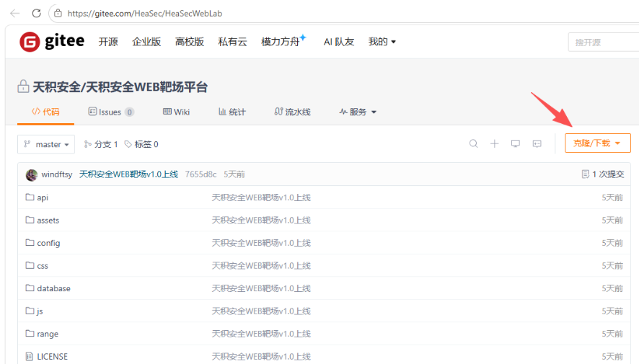Click the 5天前 timestamp beside commit 7655d8c
Screen dimensions: 639x364
pyautogui.click(x=234, y=174)
